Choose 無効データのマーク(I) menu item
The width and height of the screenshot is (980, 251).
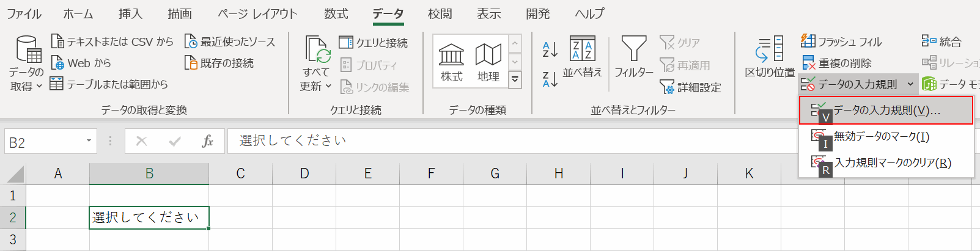[x=886, y=137]
